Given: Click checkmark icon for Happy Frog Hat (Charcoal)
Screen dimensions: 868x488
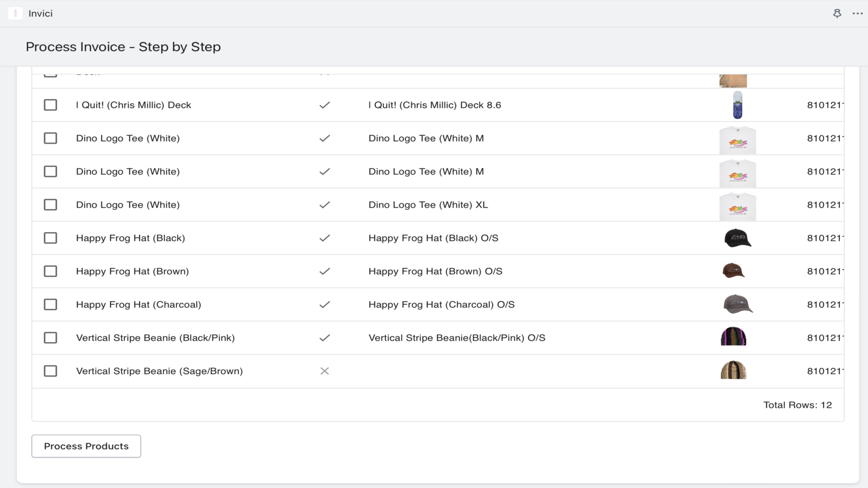Looking at the screenshot, I should [x=324, y=305].
